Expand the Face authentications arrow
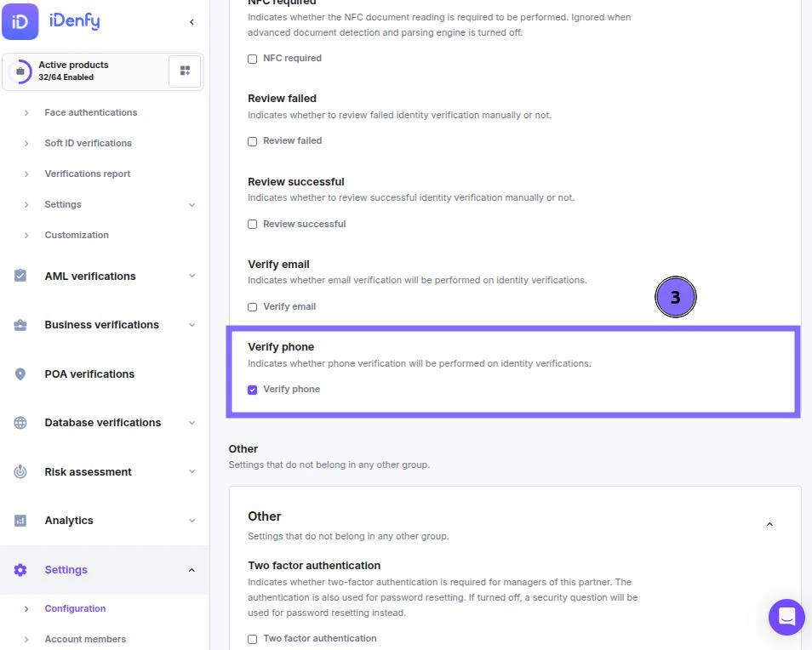812x650 pixels. point(26,113)
